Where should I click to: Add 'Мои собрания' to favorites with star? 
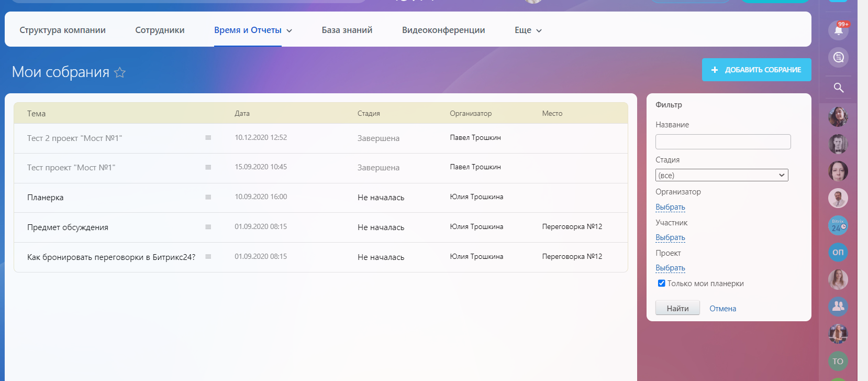point(120,72)
